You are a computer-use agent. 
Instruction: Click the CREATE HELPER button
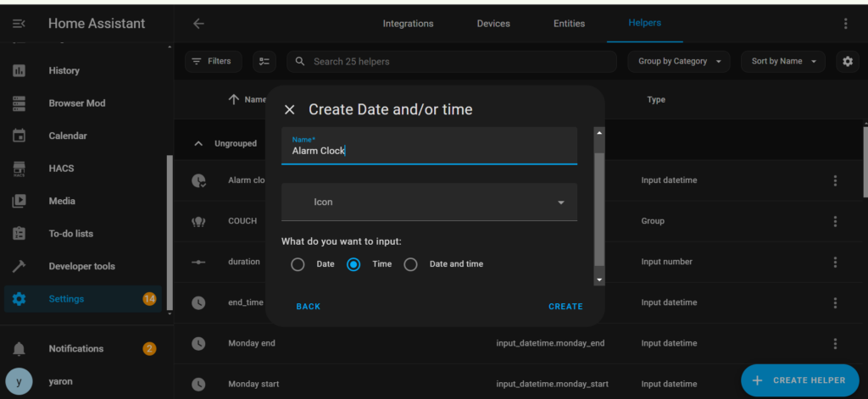click(800, 380)
